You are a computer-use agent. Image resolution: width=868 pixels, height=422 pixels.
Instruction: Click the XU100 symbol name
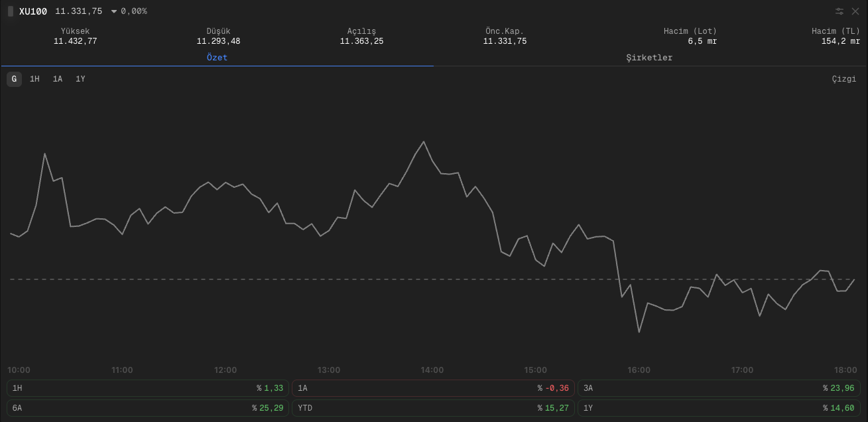pos(33,11)
